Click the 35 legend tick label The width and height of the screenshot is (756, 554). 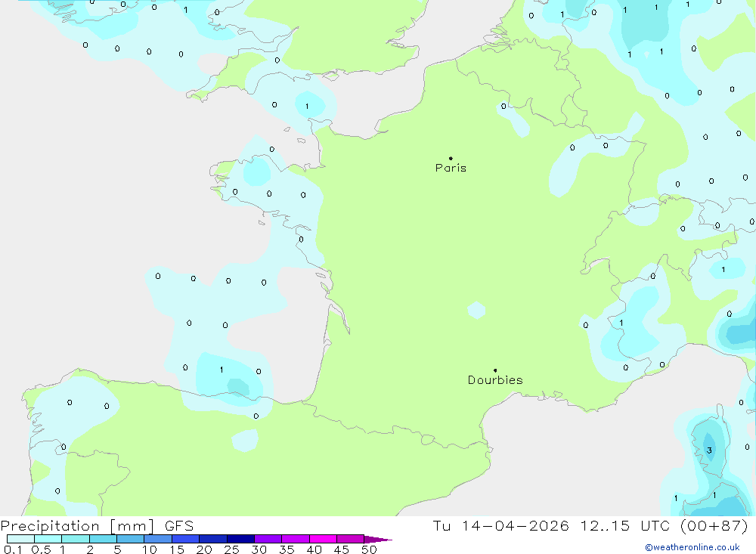287,549
